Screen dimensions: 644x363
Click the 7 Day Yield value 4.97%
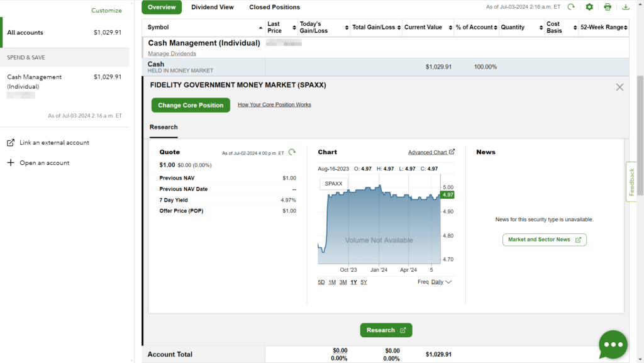pyautogui.click(x=288, y=200)
